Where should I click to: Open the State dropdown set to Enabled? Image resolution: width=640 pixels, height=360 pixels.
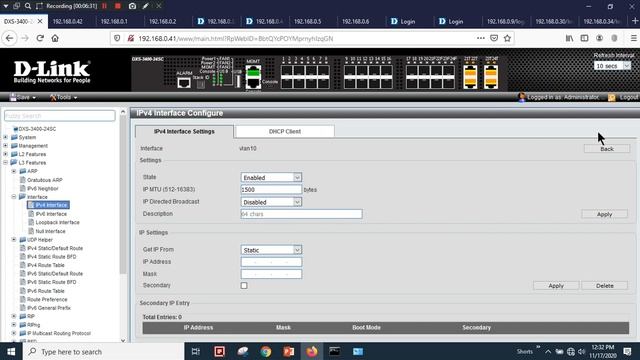[x=271, y=178]
